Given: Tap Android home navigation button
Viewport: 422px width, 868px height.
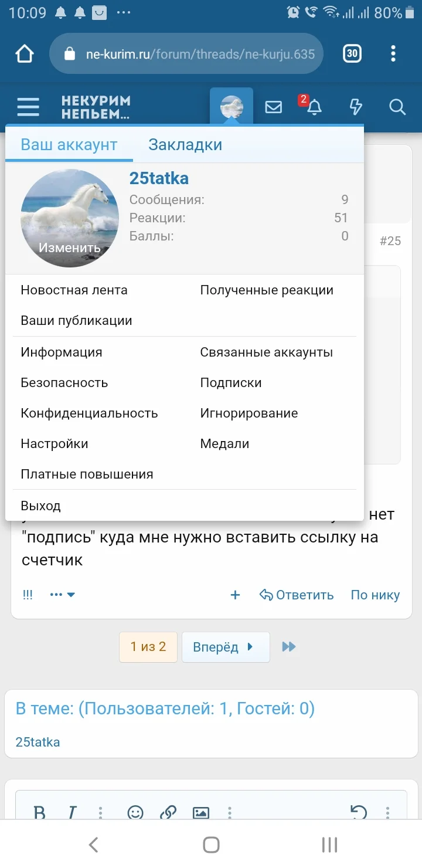Looking at the screenshot, I should click(x=211, y=845).
